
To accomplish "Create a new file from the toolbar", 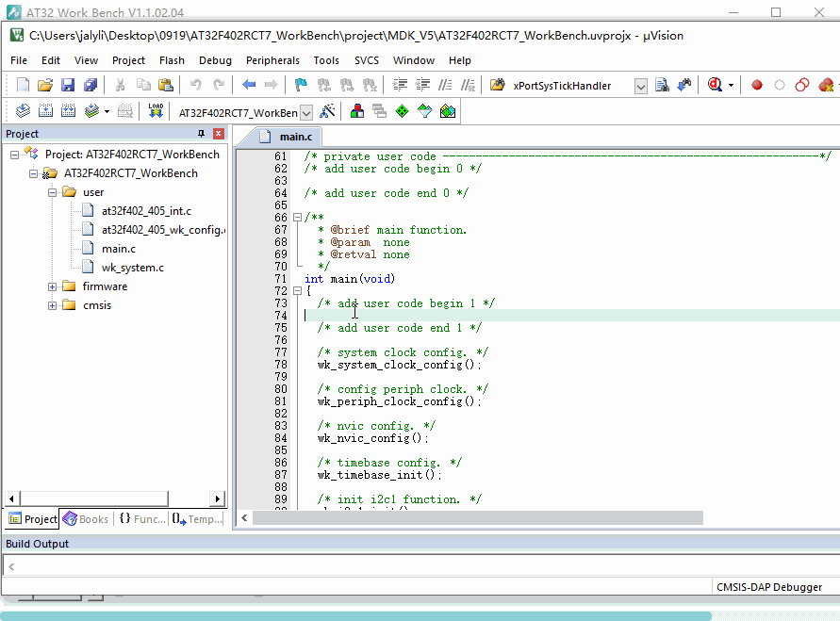I will [23, 85].
